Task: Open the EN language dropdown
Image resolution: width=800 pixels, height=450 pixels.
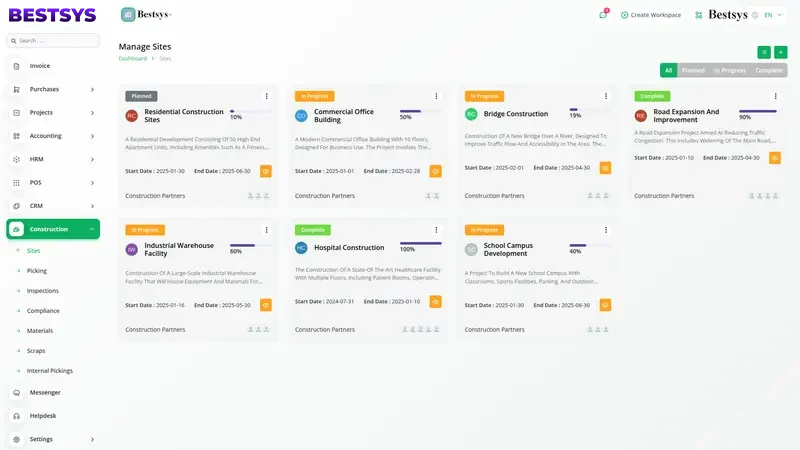Action: pos(773,15)
